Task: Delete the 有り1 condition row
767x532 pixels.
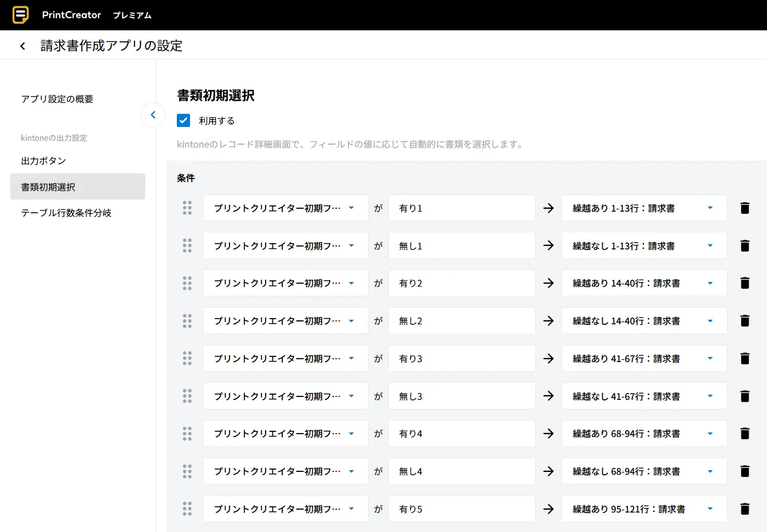Action: tap(745, 208)
